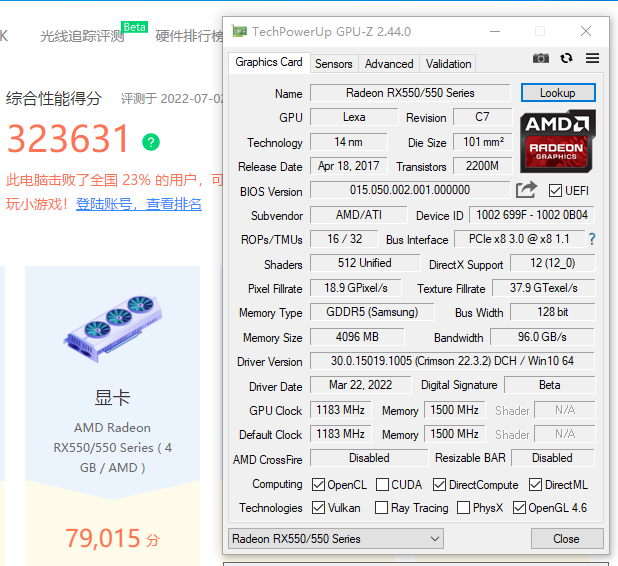Toggle the DirectCompute checkbox
The width and height of the screenshot is (618, 566).
click(x=439, y=484)
